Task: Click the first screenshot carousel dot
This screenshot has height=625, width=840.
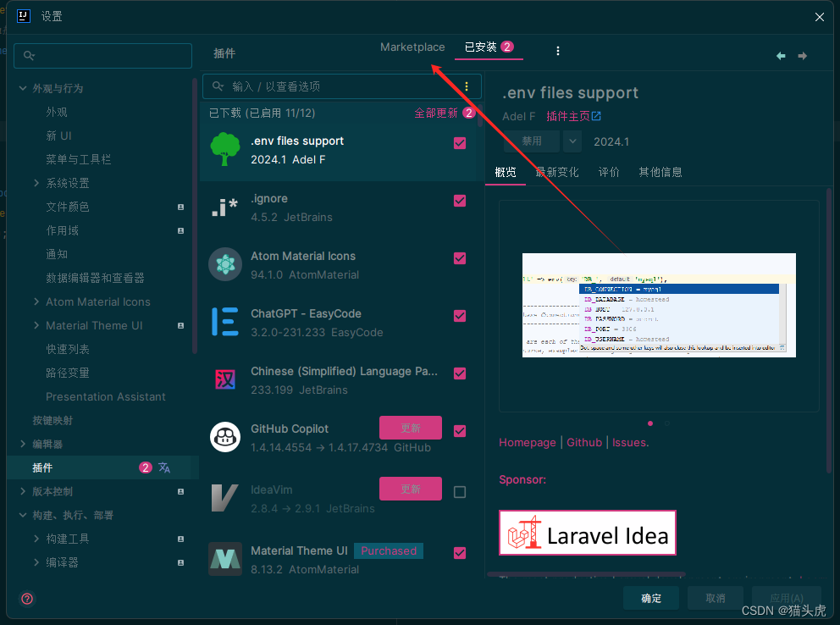Action: (650, 423)
